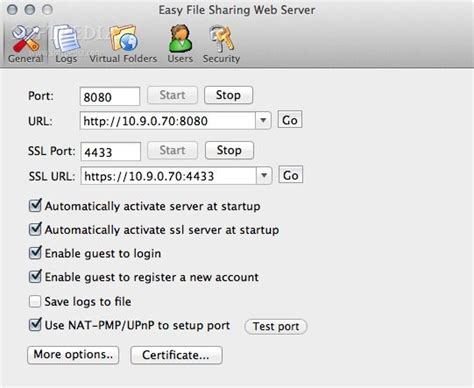Click the Start button next to Port
474x388 pixels.
(x=172, y=95)
